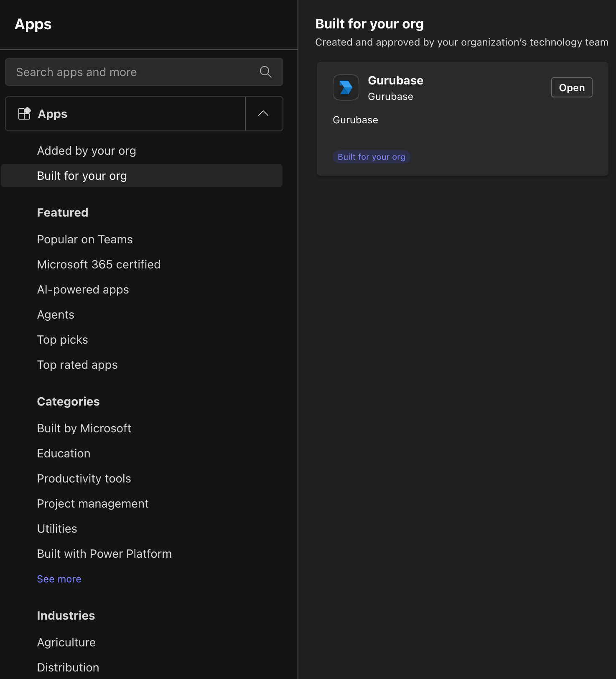This screenshot has height=679, width=616.
Task: Open Popular on Teams list
Action: (x=85, y=239)
